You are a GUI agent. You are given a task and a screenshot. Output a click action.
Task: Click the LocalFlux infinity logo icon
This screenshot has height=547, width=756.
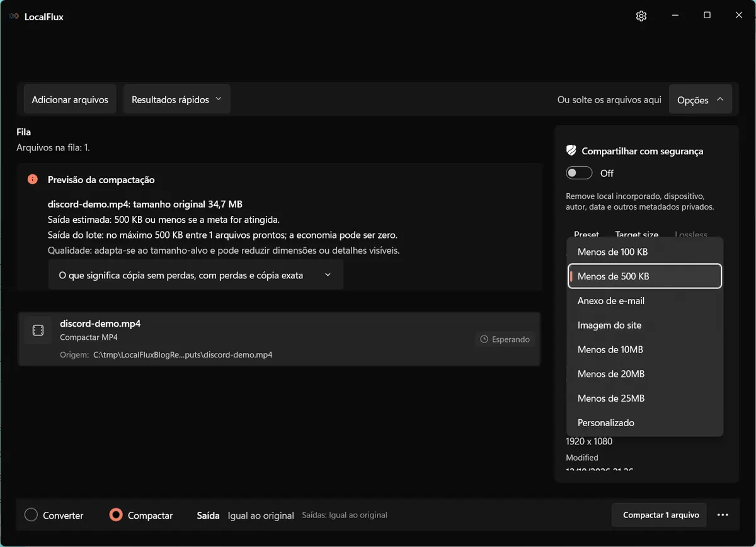coord(14,16)
